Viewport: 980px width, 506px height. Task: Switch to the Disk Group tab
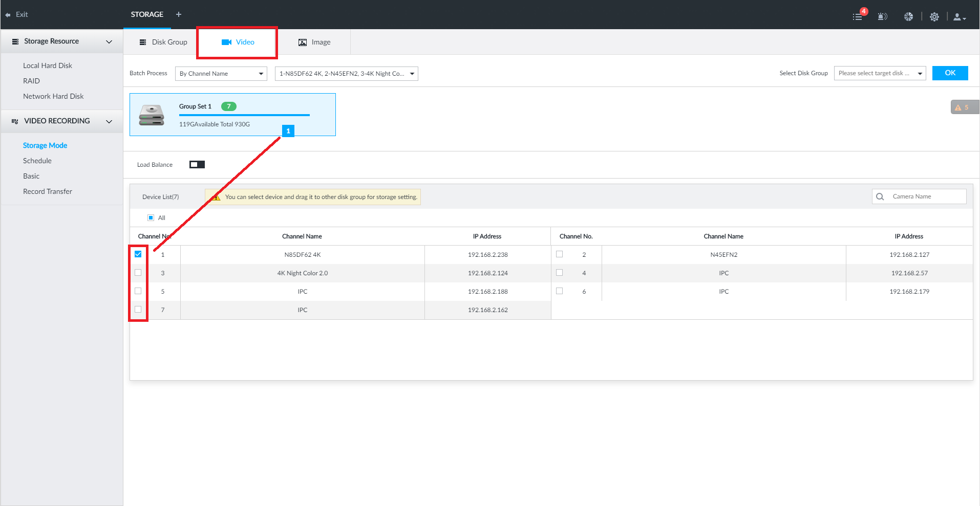pos(163,42)
